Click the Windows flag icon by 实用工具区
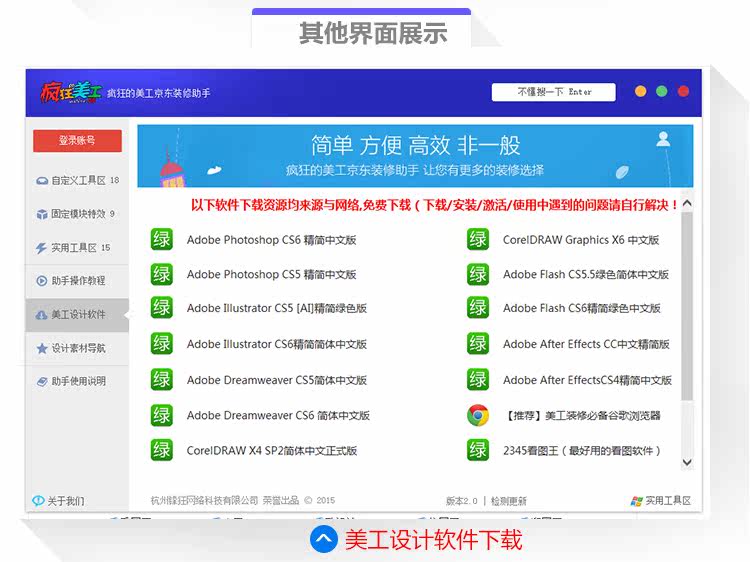This screenshot has height=562, width=750. 636,501
